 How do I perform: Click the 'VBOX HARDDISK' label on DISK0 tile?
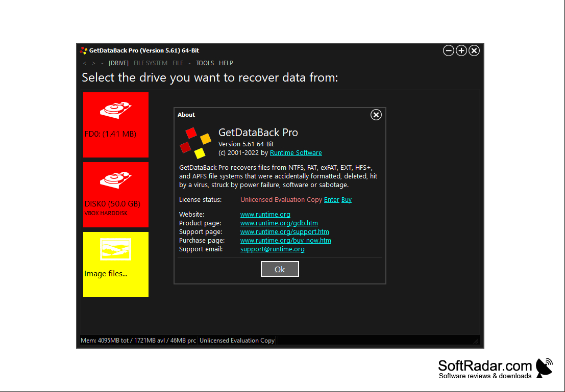pos(106,213)
